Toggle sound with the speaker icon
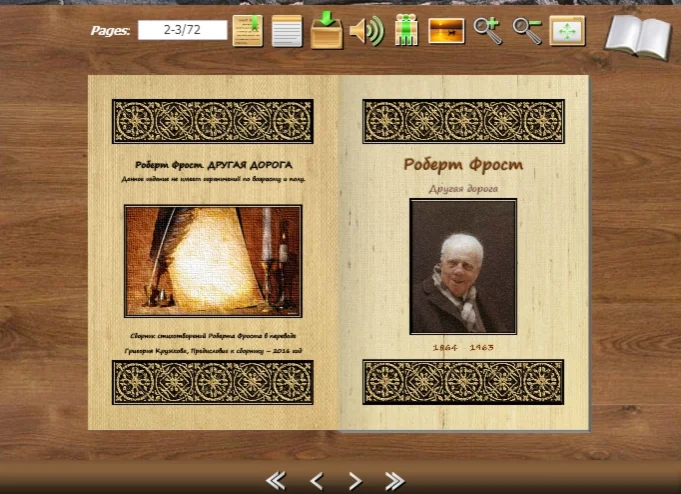This screenshot has width=681, height=494. pos(367,31)
